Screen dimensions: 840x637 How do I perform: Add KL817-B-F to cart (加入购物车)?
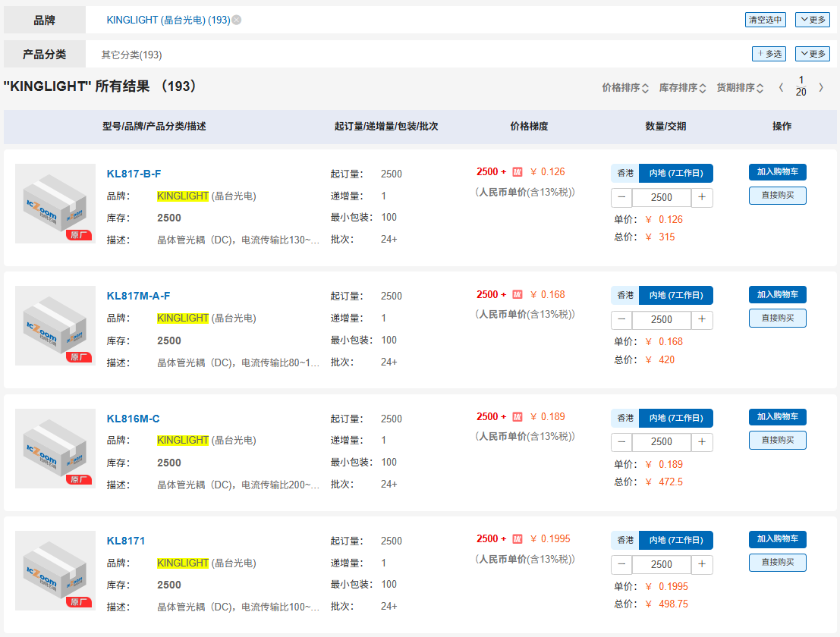pos(777,172)
